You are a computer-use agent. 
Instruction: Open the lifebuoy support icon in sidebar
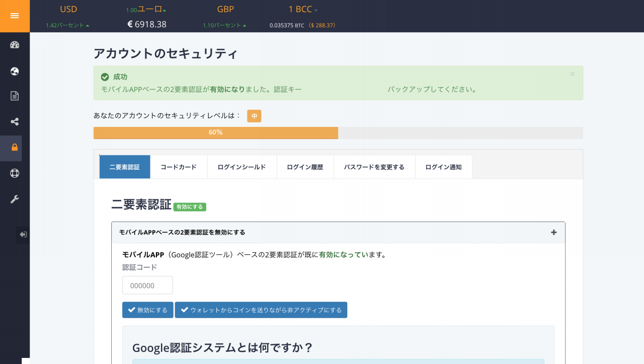pos(15,173)
